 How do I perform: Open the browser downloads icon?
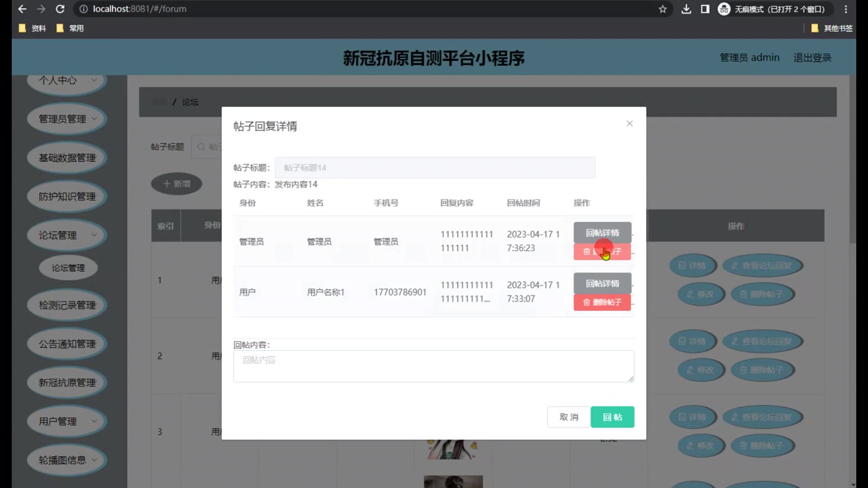686,9
